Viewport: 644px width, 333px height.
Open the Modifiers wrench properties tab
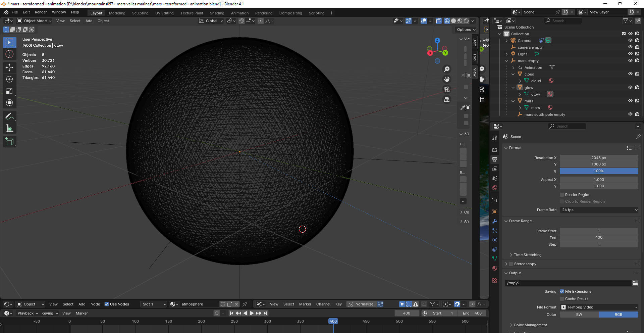click(495, 221)
